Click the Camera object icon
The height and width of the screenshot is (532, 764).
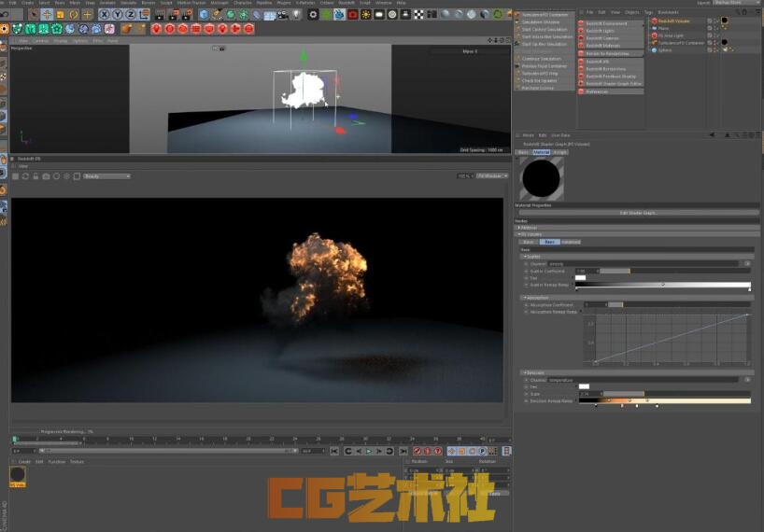(x=283, y=15)
